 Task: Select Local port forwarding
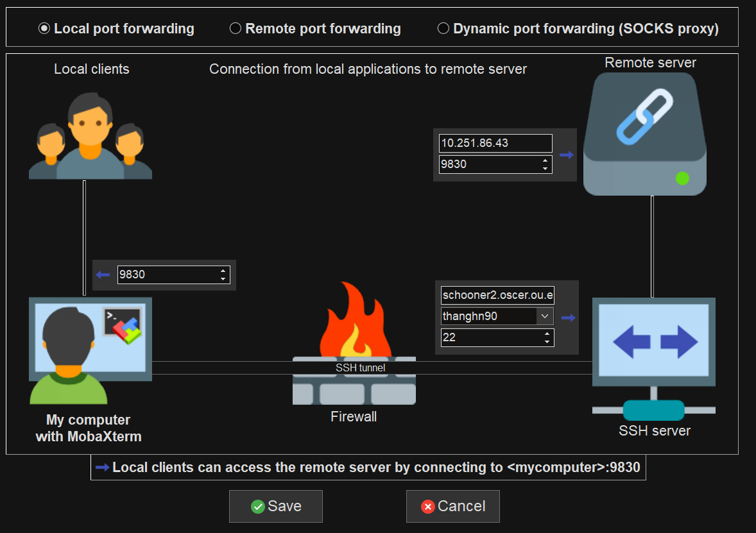44,28
